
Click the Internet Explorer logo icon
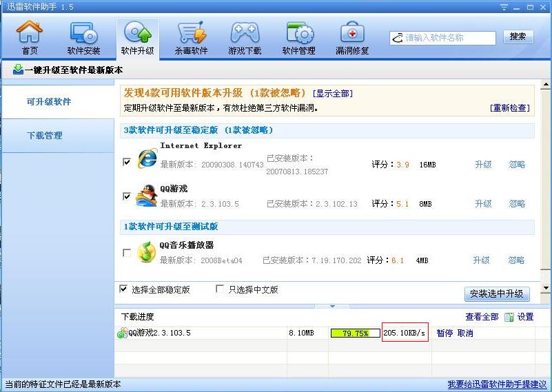tap(147, 158)
